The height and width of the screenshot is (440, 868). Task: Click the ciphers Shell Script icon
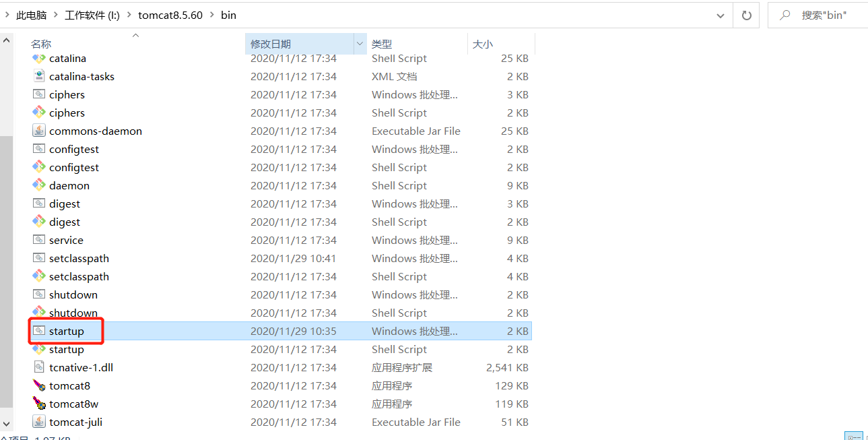click(39, 113)
